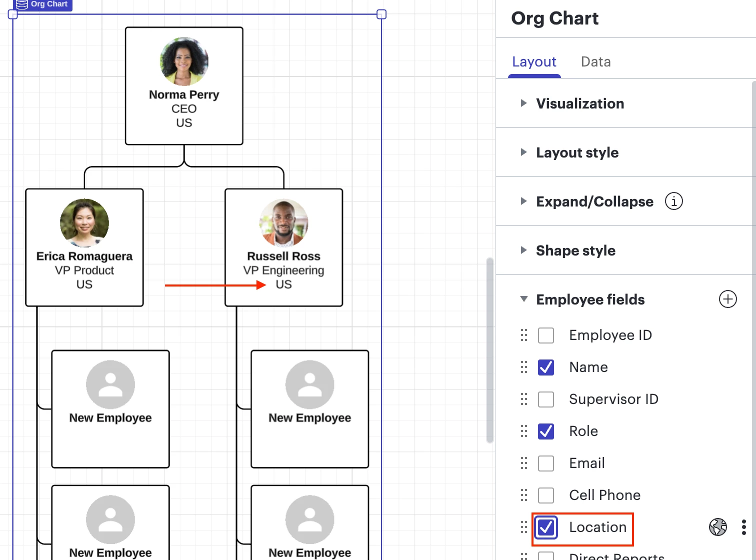This screenshot has width=756, height=560.
Task: Enable the Direct Reports checkbox
Action: click(x=545, y=556)
